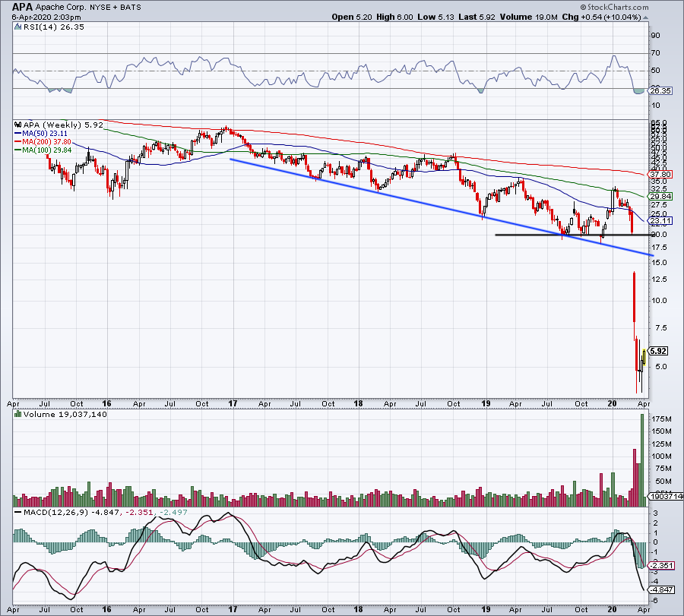This screenshot has height=616, width=684.
Task: Click the green 29.84 price tag
Action: [658, 195]
